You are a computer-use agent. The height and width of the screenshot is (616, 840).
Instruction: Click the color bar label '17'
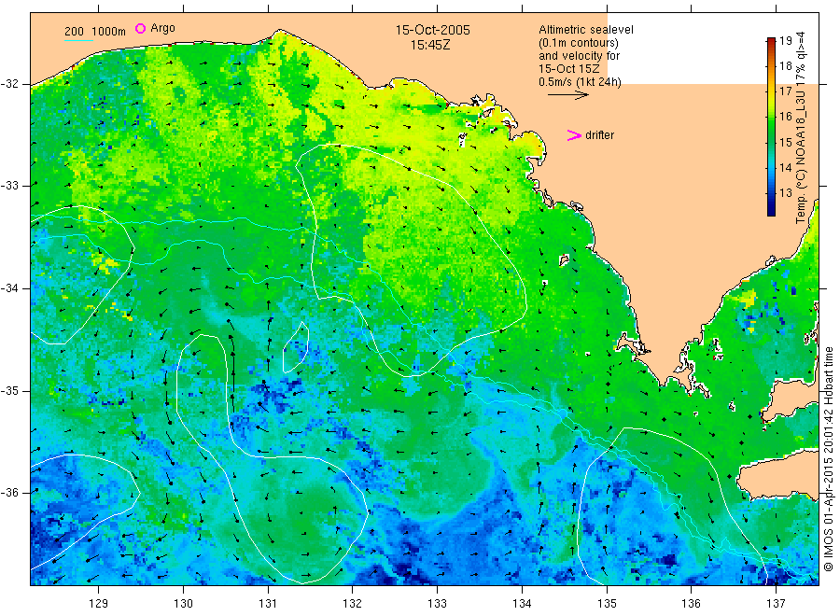785,91
